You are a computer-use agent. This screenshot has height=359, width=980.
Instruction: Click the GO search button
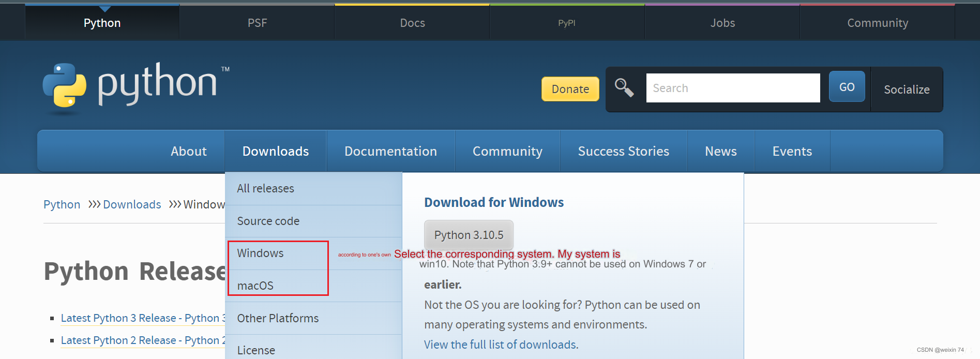[x=847, y=87]
